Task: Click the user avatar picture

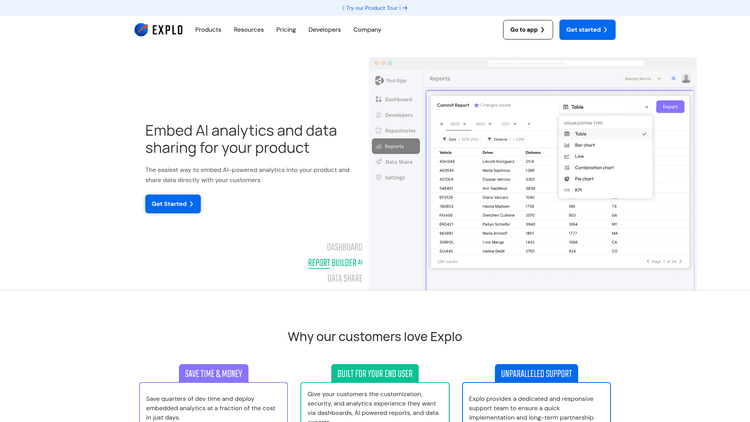Action: (x=686, y=78)
